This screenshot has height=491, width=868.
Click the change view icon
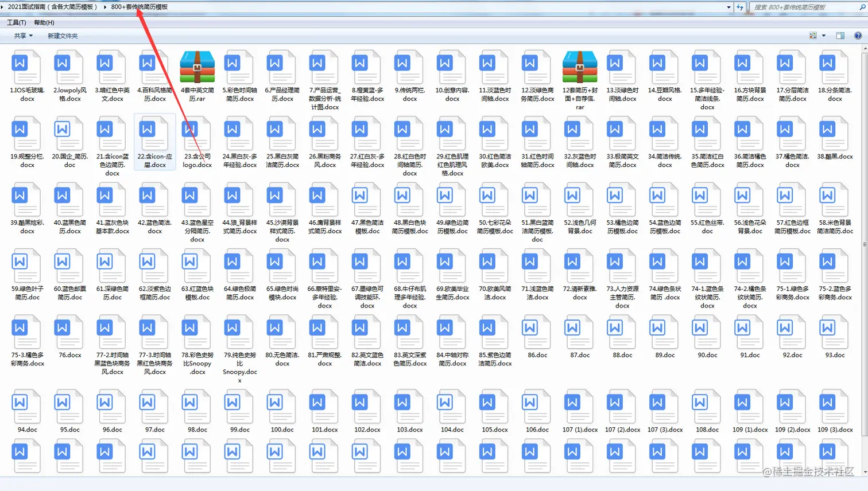click(813, 36)
